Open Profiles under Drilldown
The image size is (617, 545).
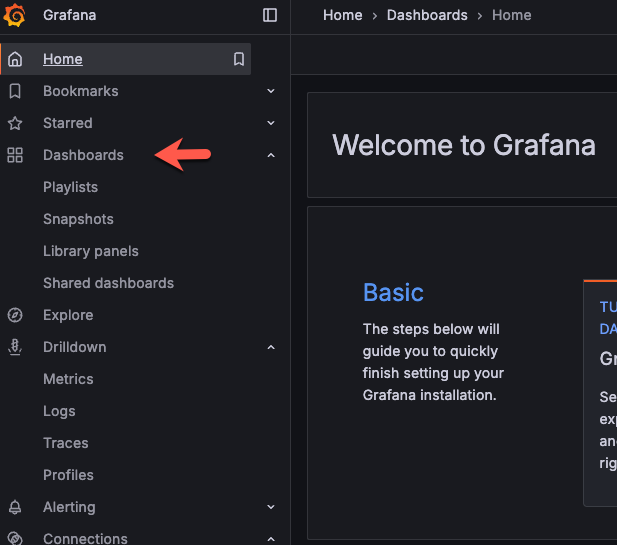click(68, 475)
